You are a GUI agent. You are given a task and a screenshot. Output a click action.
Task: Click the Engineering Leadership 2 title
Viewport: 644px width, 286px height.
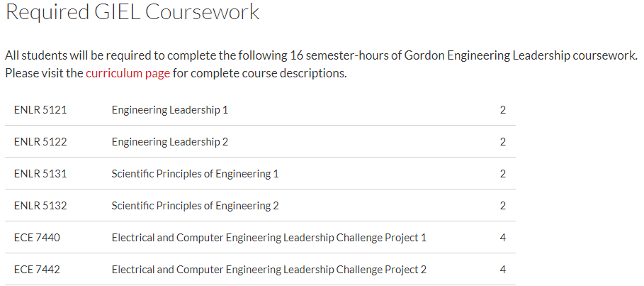tap(169, 142)
